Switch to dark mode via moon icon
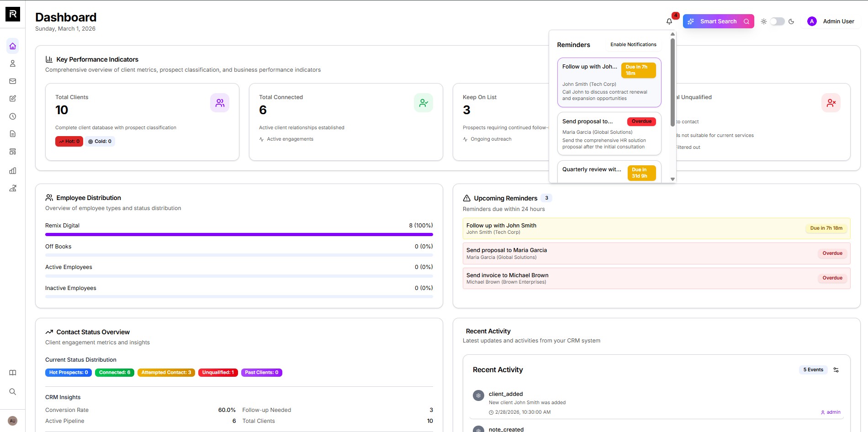 [791, 21]
